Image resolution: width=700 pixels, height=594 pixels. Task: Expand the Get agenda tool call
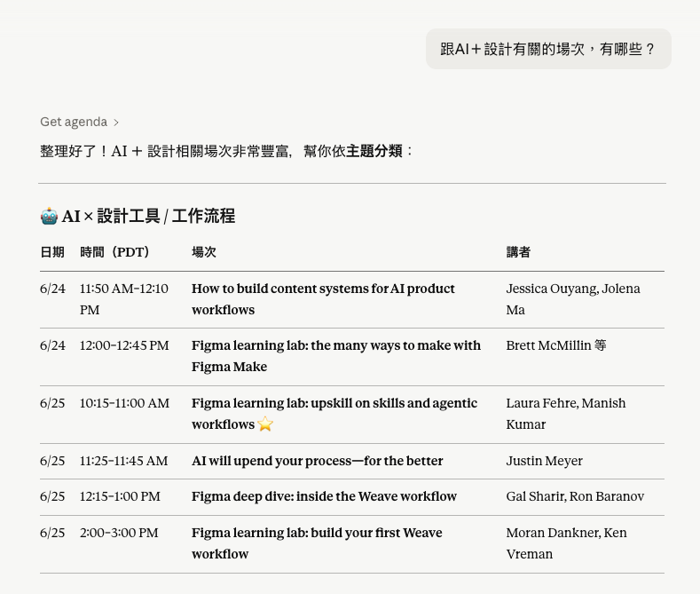[x=79, y=122]
